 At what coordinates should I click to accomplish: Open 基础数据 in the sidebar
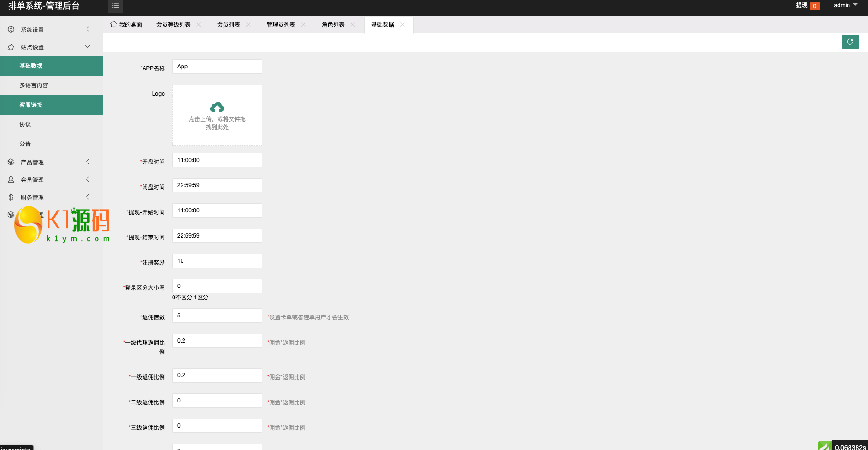coord(51,66)
